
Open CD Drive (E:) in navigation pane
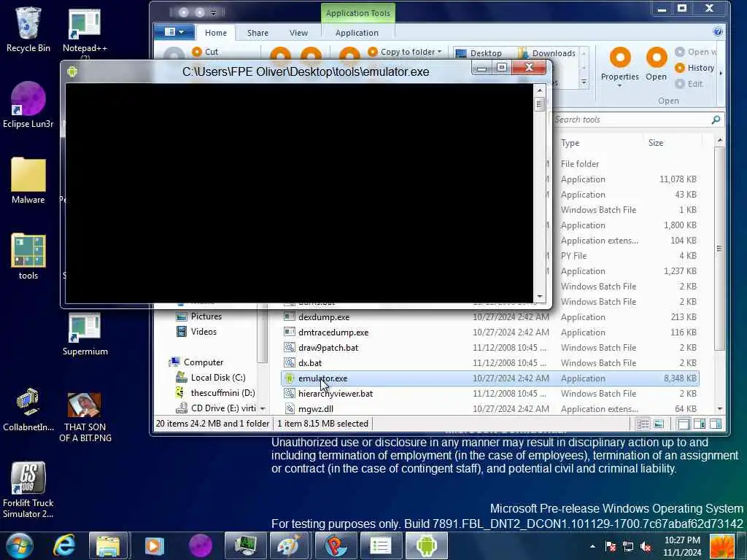(x=215, y=408)
